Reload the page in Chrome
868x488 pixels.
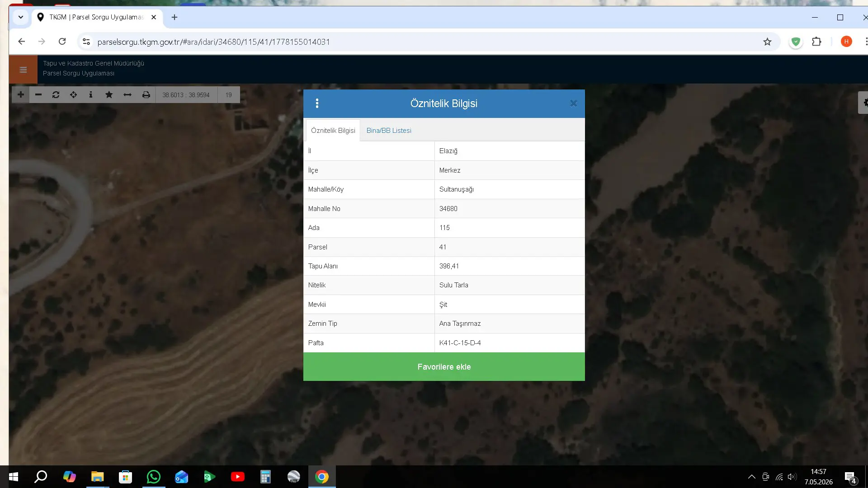[62, 42]
